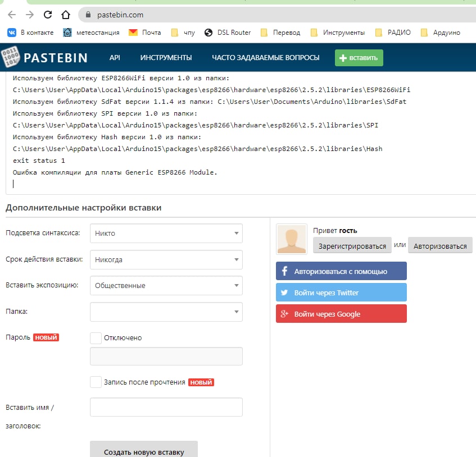Image resolution: width=476 pixels, height=457 pixels.
Task: Click the 'Ошибка компиляции для платы' line
Action: point(115,172)
